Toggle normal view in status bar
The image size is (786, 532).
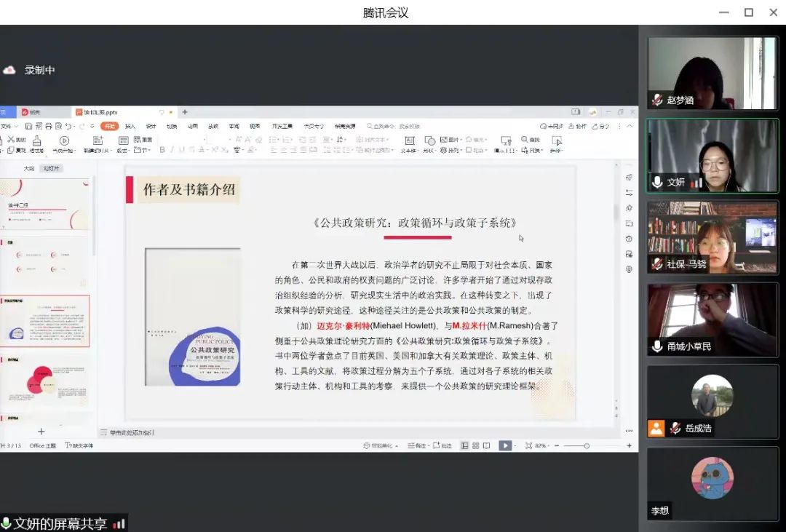(464, 445)
